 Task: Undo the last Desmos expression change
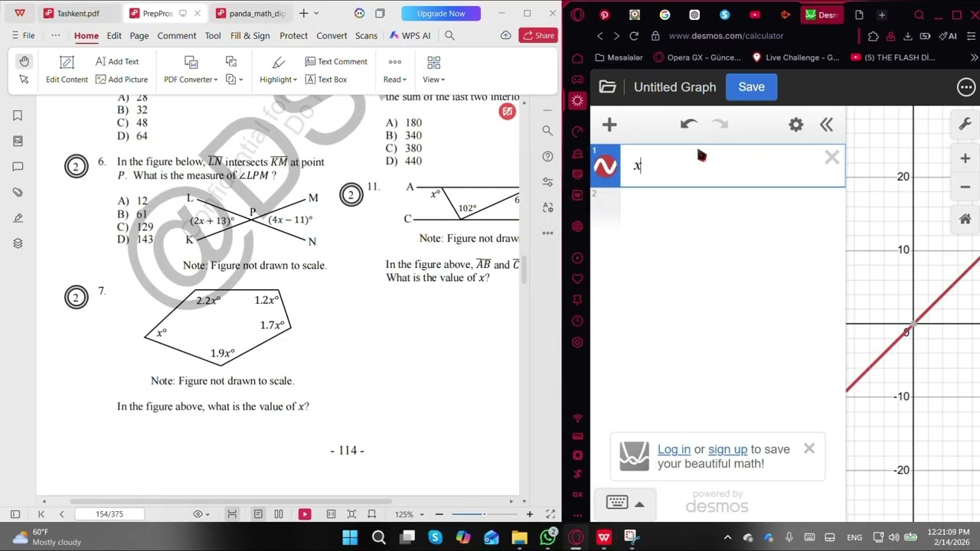tap(688, 125)
